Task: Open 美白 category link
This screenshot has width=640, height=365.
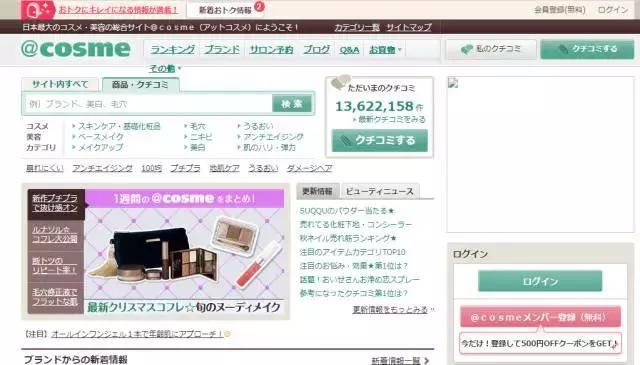Action: coord(198,147)
